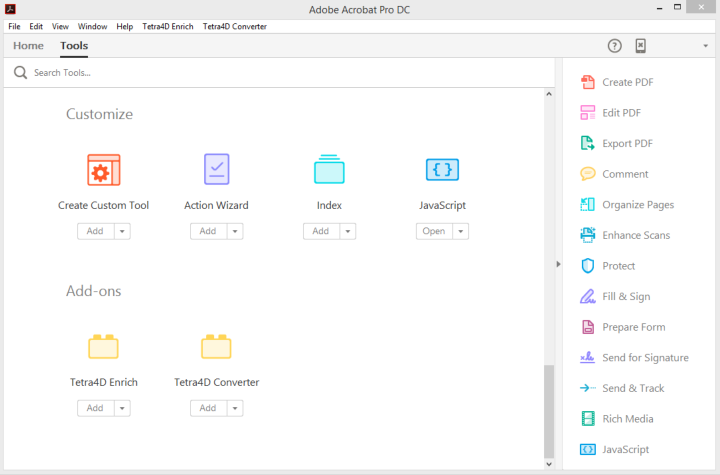The image size is (720, 475).
Task: Open the Edit menu
Action: coord(36,26)
